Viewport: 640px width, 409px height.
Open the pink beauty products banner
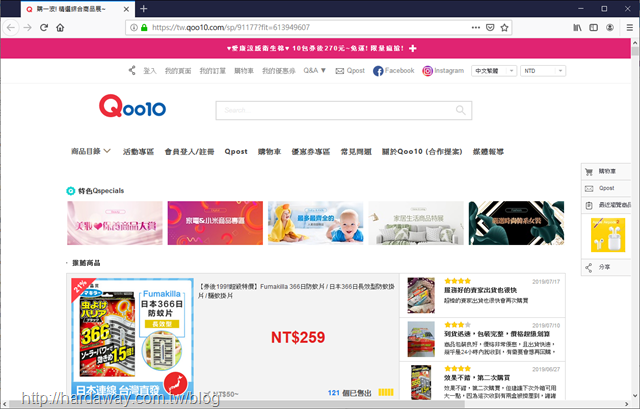[115, 223]
